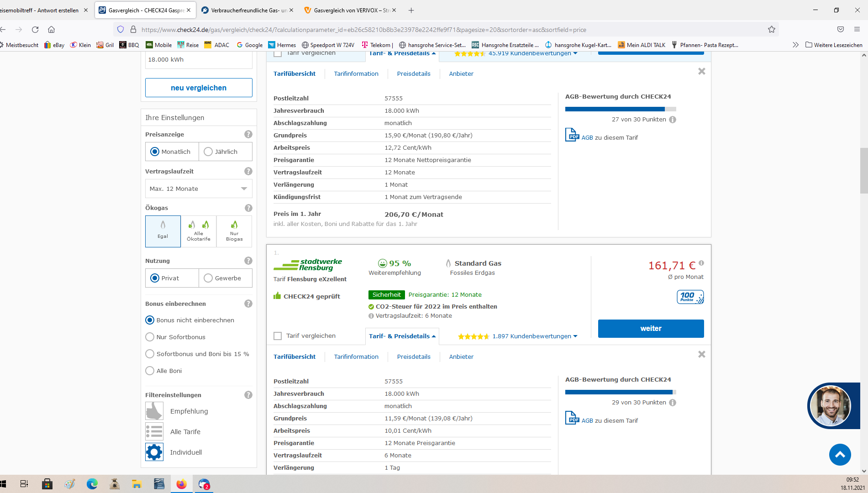The width and height of the screenshot is (868, 493).
Task: Select Sofortbonus und Boni bis 15 %
Action: [150, 354]
